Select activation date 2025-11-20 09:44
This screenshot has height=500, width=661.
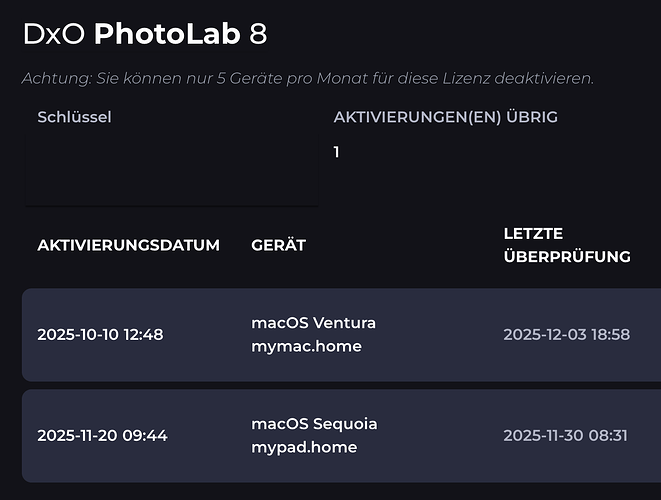[102, 435]
